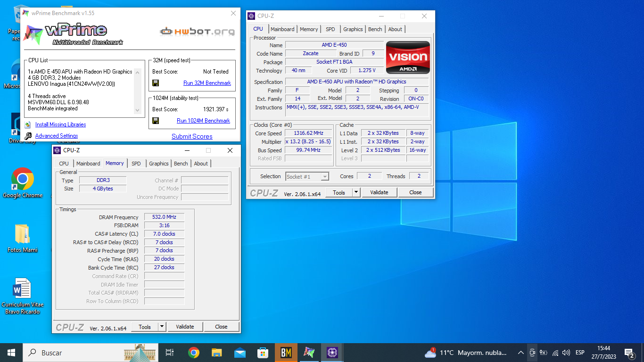644x362 pixels.
Task: Open the Bench tab in the CPU window
Action: (375, 29)
